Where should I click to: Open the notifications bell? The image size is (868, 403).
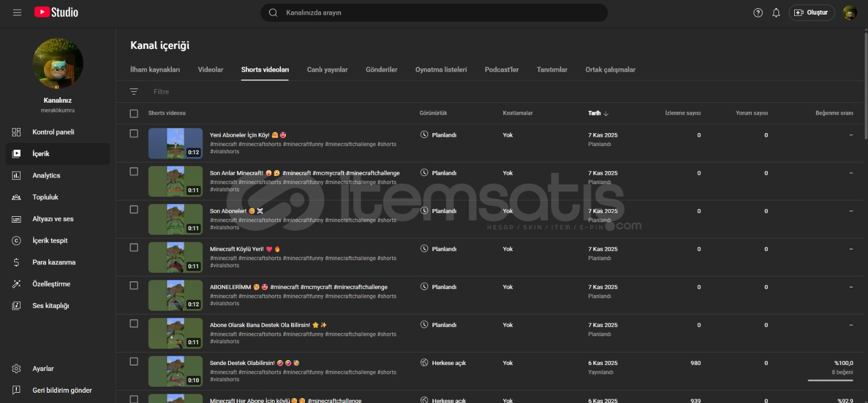tap(776, 12)
